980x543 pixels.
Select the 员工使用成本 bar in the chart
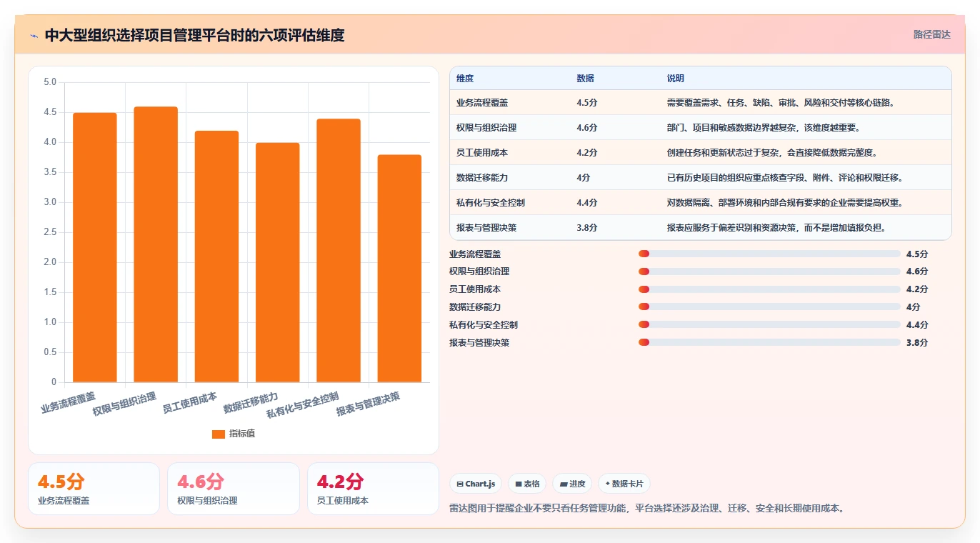[216, 256]
